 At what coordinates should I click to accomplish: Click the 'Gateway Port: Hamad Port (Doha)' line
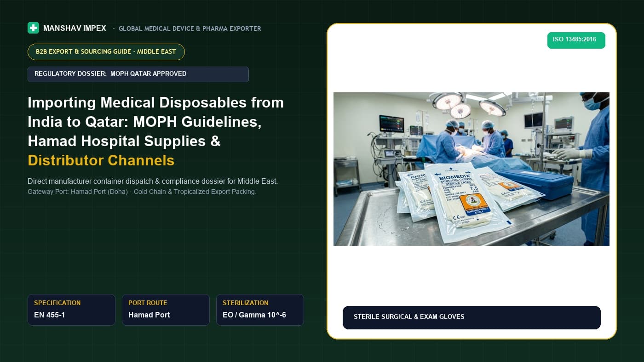click(x=142, y=192)
